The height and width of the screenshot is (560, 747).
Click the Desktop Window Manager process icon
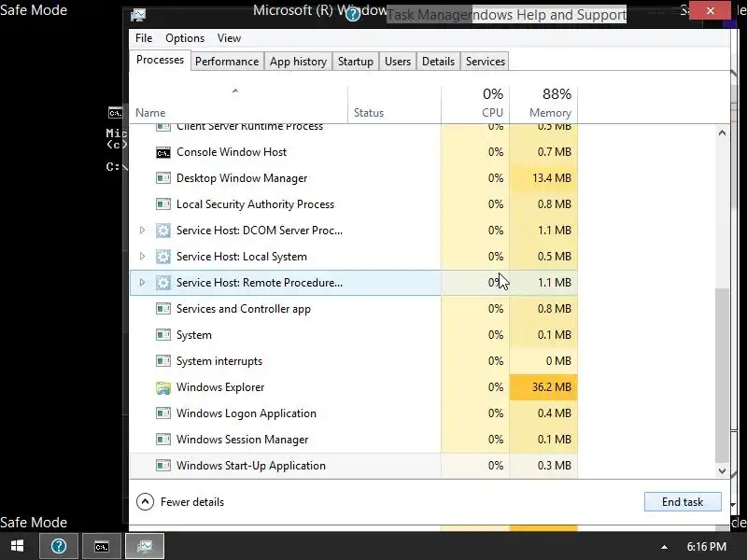point(162,178)
